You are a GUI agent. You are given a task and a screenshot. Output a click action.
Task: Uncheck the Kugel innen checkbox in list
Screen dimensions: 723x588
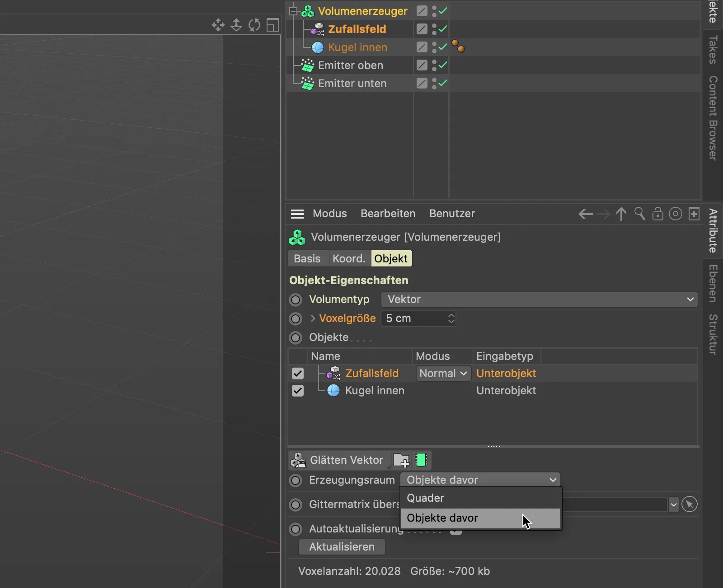298,391
